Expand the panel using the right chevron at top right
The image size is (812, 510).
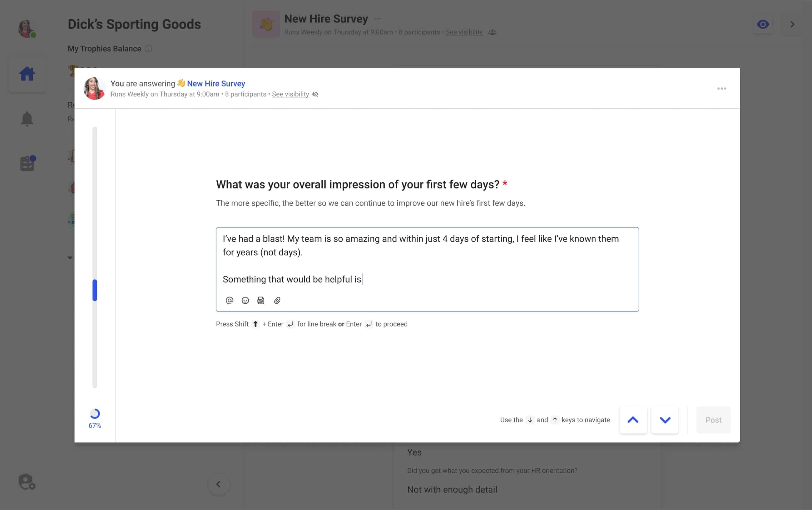click(792, 24)
